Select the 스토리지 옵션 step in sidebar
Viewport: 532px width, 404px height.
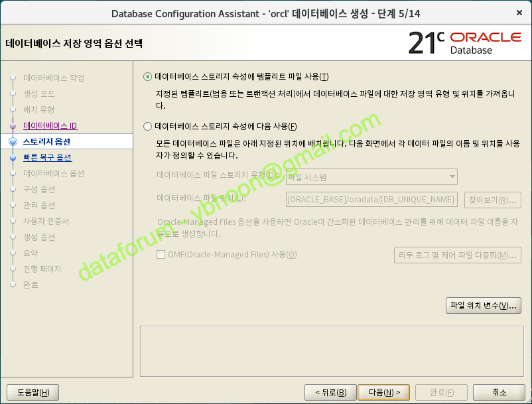click(x=46, y=142)
